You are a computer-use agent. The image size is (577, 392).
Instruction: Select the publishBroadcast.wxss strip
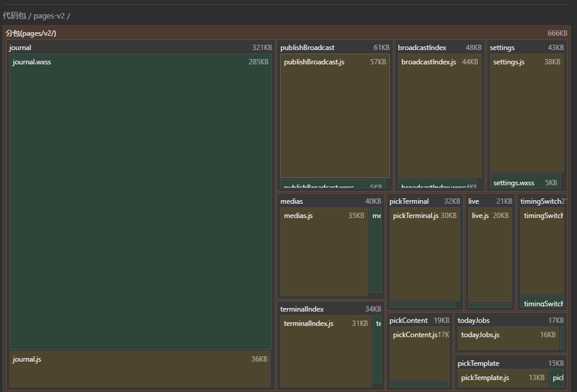[x=333, y=184]
